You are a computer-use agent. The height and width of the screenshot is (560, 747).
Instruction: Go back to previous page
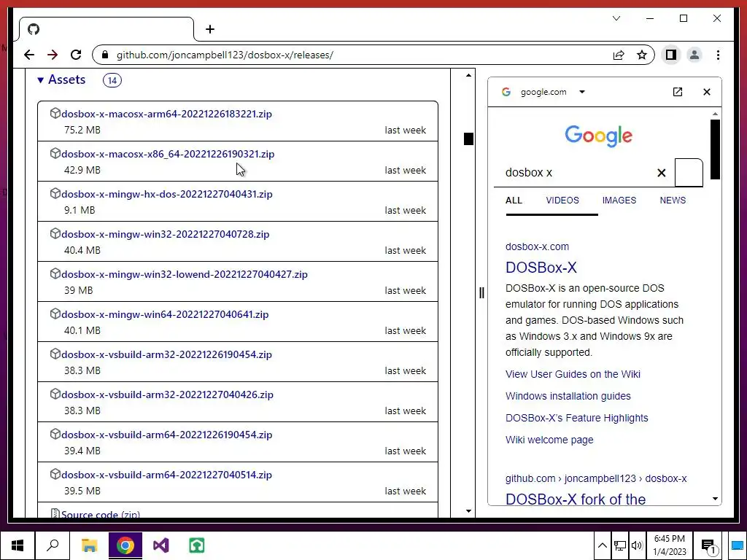29,55
